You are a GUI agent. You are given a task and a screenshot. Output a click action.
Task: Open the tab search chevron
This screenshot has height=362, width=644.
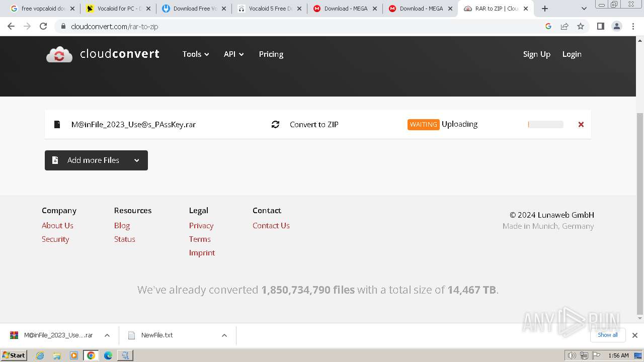pyautogui.click(x=584, y=9)
